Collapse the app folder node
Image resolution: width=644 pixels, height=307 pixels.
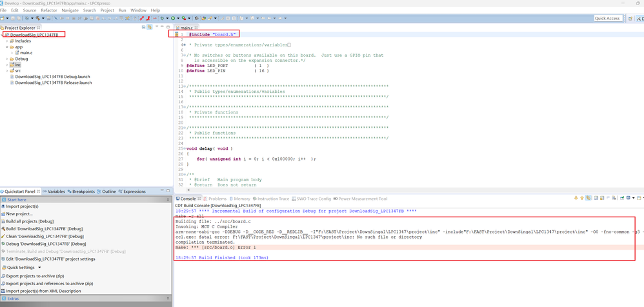pyautogui.click(x=7, y=47)
